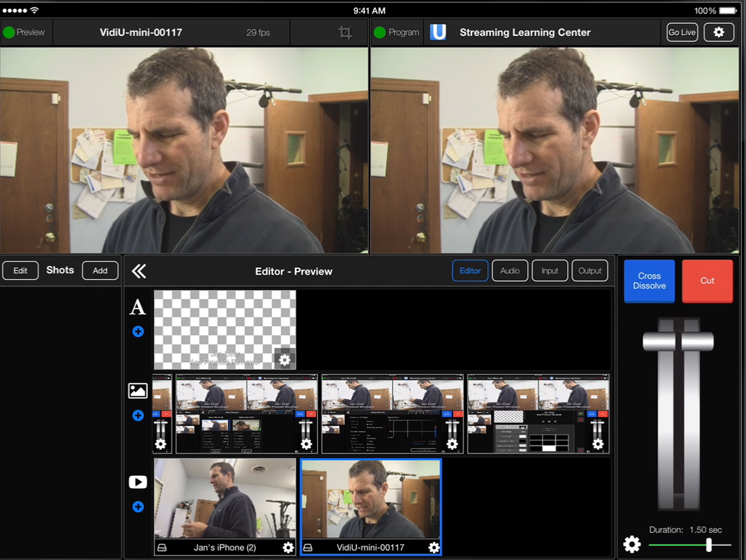The width and height of the screenshot is (746, 560).
Task: Collapse the editor panel with the double chevron
Action: 139,271
